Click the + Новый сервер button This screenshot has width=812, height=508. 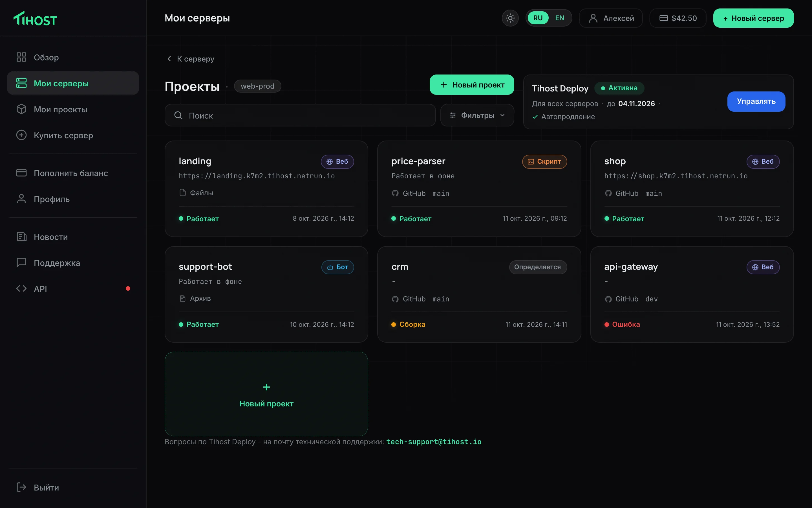pos(753,18)
